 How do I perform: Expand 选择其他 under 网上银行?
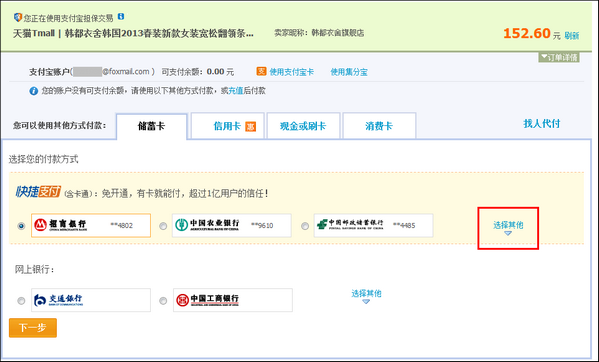click(x=366, y=296)
